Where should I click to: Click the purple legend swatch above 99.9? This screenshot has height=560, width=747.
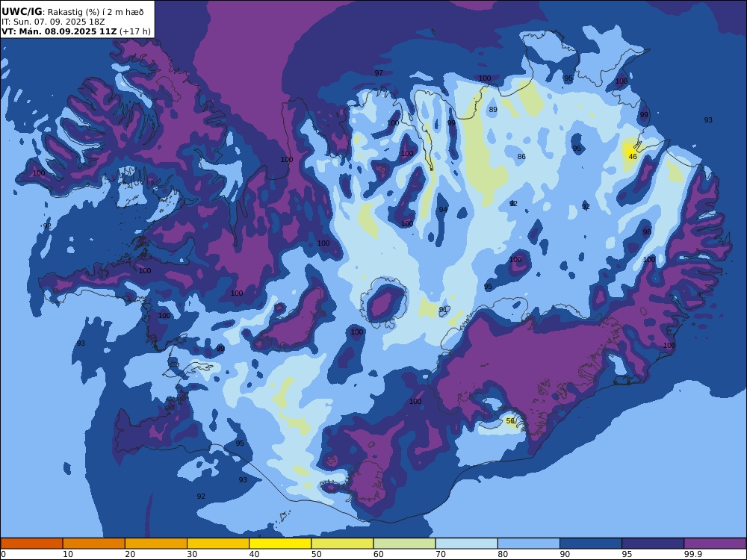point(715,544)
